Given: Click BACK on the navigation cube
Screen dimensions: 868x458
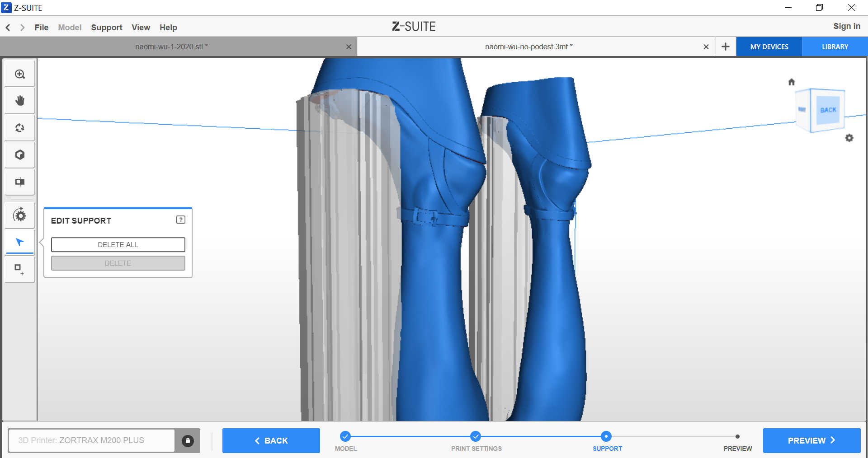Looking at the screenshot, I should (x=828, y=109).
